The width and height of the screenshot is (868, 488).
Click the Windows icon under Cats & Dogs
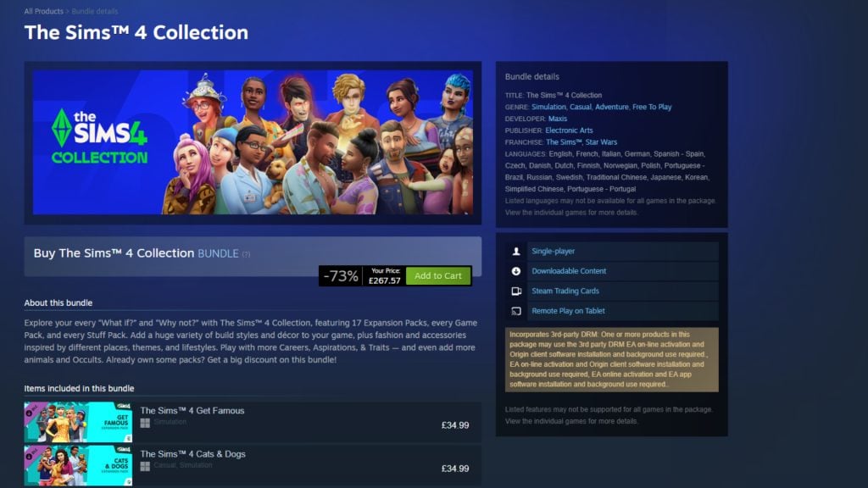click(x=145, y=467)
